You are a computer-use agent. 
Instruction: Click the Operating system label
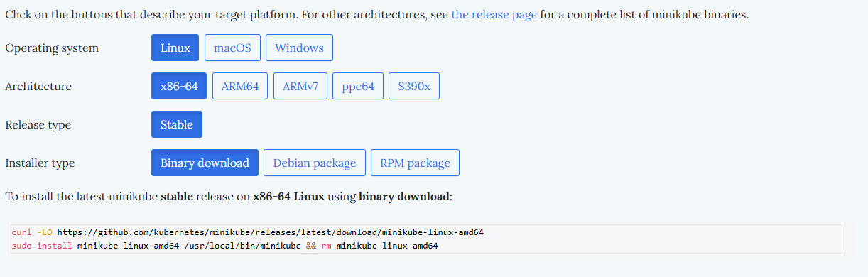pos(52,48)
